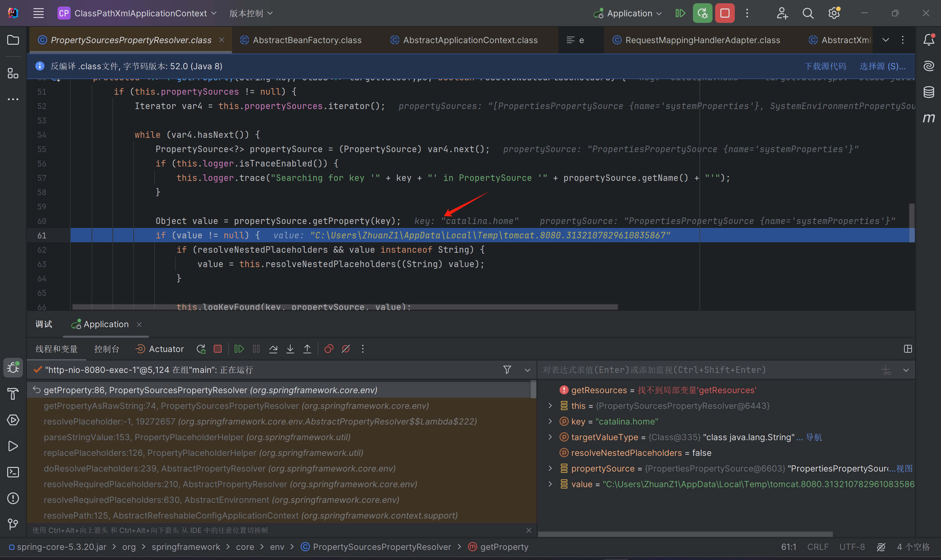Switch to AbstractBeanFactory.class tab

(x=307, y=40)
